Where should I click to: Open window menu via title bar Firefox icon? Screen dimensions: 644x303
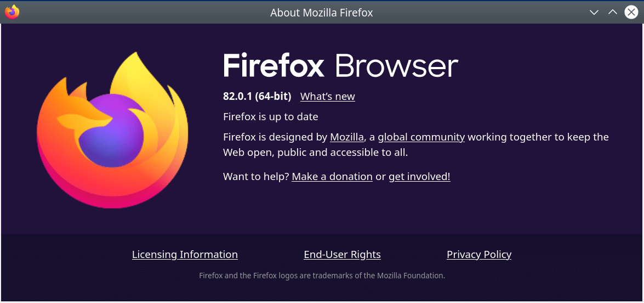point(12,12)
